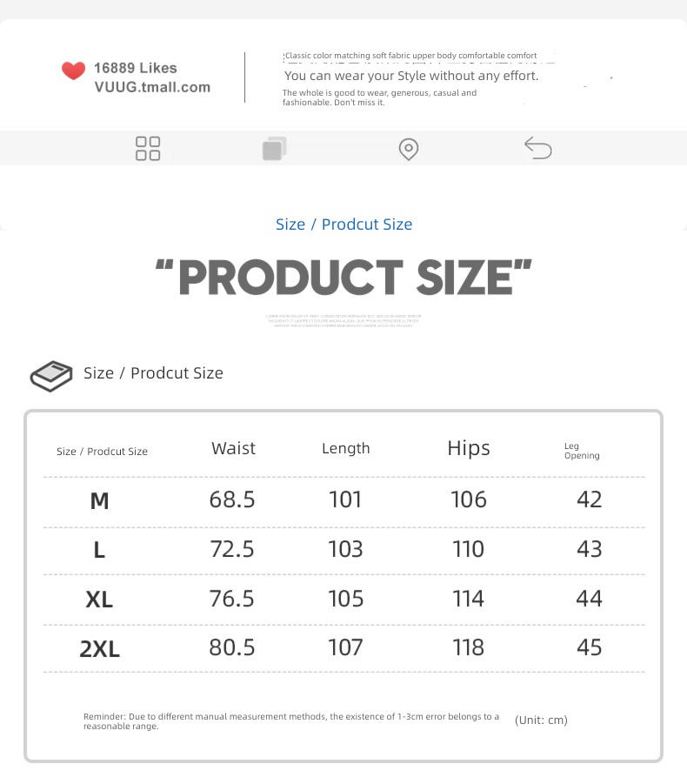The image size is (687, 784).
Task: Click the Unit: cm label
Action: coord(541,720)
